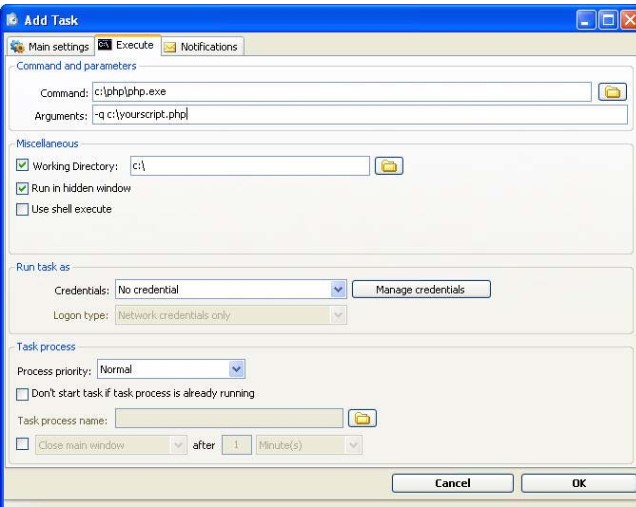
Task: Confirm the task with OK button
Action: 578,483
